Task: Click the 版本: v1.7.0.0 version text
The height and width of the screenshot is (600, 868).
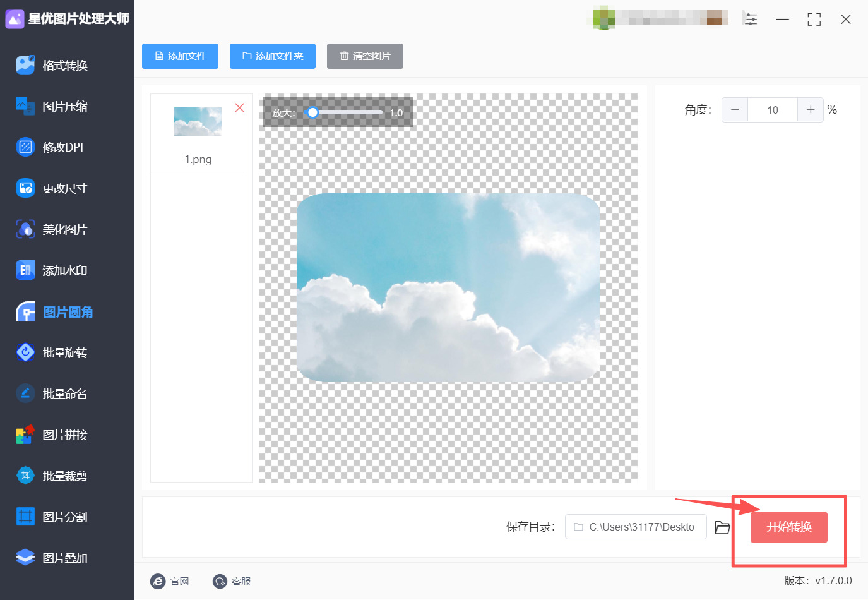Action: pos(818,580)
